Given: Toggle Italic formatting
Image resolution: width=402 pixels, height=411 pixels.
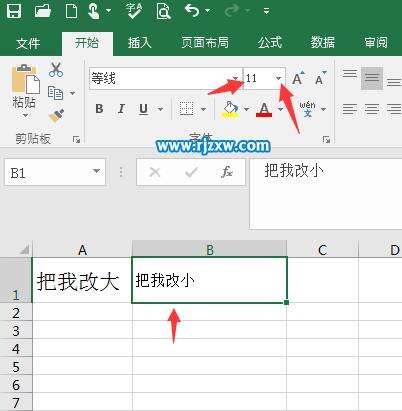Looking at the screenshot, I should click(x=121, y=109).
